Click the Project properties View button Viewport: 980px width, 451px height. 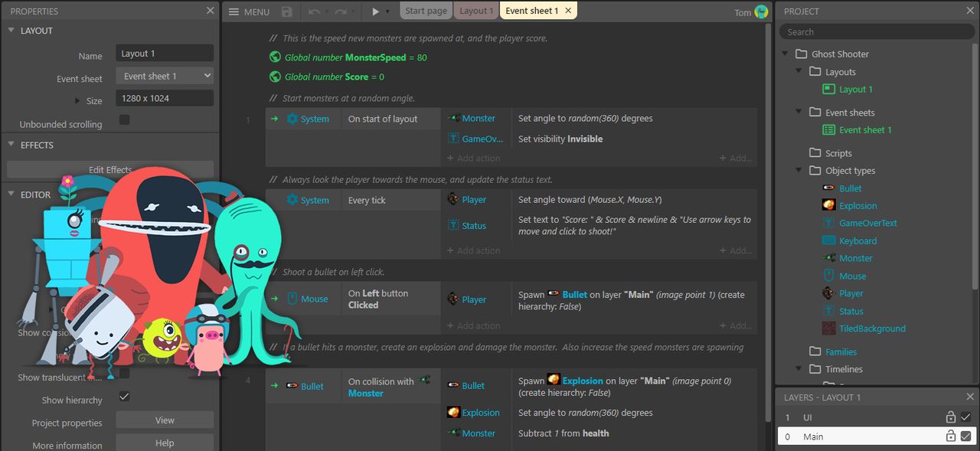click(x=165, y=420)
